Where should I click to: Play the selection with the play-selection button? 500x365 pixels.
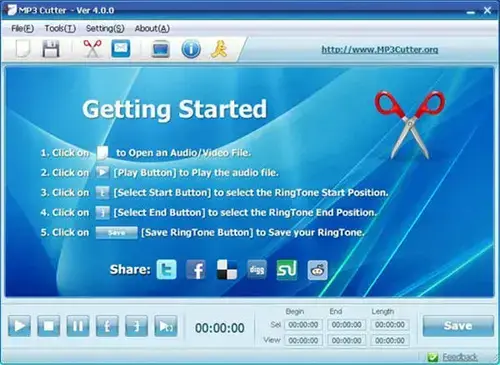(166, 326)
